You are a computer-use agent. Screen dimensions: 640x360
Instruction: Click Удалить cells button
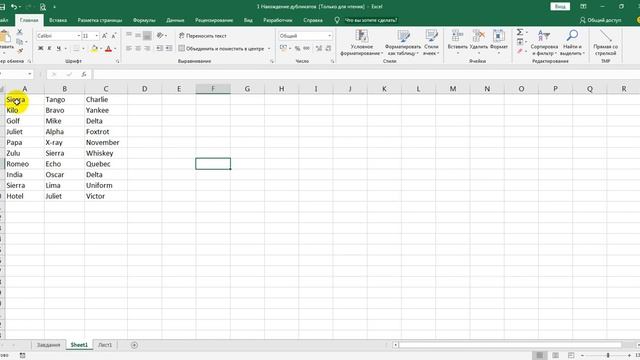478,42
